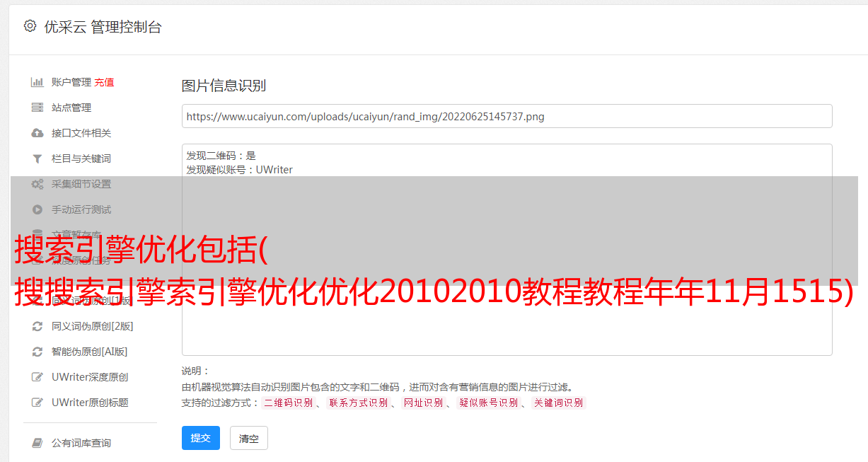Viewport: 868px width, 462px height.
Task: Open 接口文件相关 menu item
Action: (81, 133)
